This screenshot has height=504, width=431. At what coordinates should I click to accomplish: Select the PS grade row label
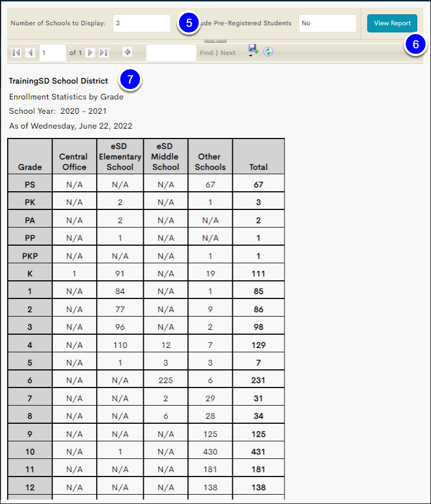coord(30,185)
